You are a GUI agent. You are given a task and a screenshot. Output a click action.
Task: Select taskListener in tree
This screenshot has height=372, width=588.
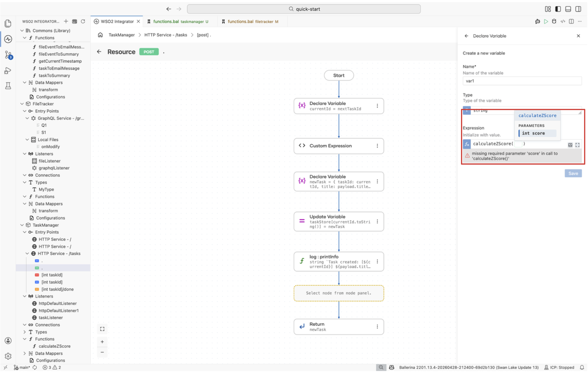[x=51, y=317]
